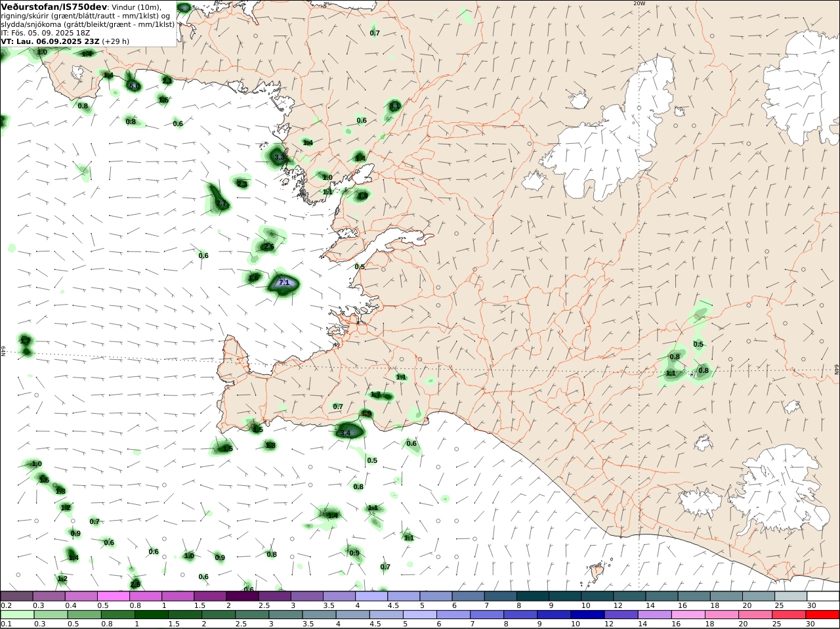Click the 5.0 precipitation value
Viewport: 840px width, 629px height.
pos(134,86)
